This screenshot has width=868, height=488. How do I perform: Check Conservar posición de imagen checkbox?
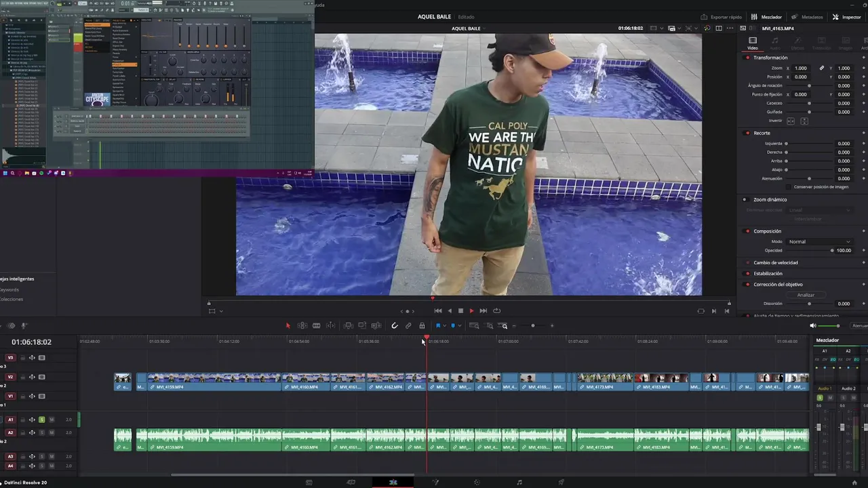tap(789, 187)
